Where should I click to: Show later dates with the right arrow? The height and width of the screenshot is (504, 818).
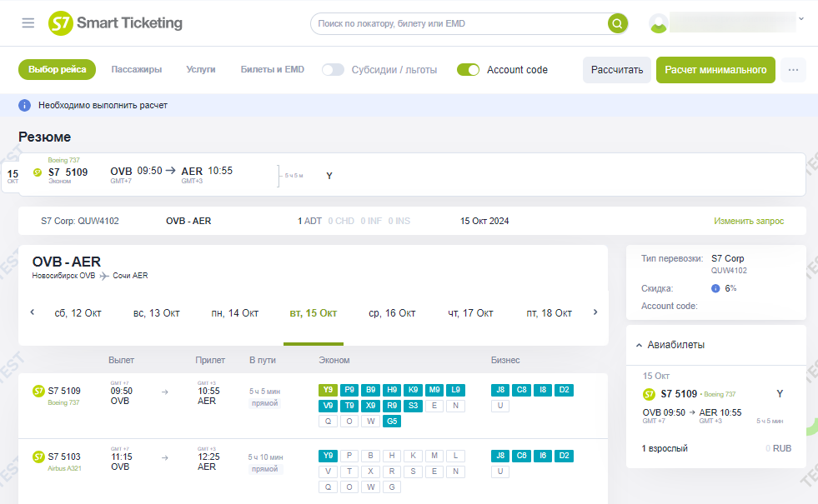click(595, 312)
